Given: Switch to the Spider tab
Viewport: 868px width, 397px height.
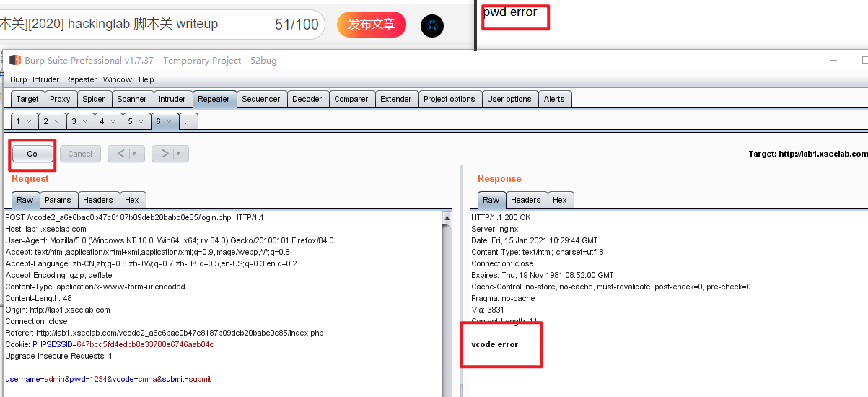Looking at the screenshot, I should click(94, 99).
